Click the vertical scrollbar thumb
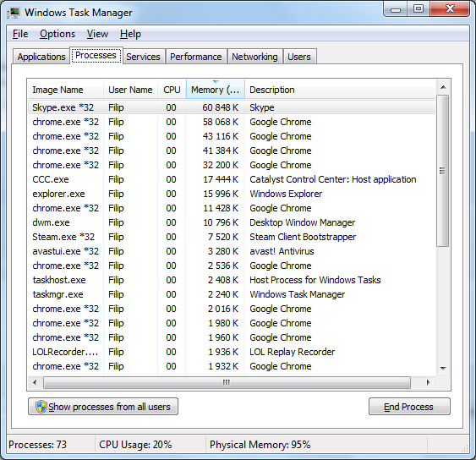Viewport: 476px width, 460px height. point(443,171)
